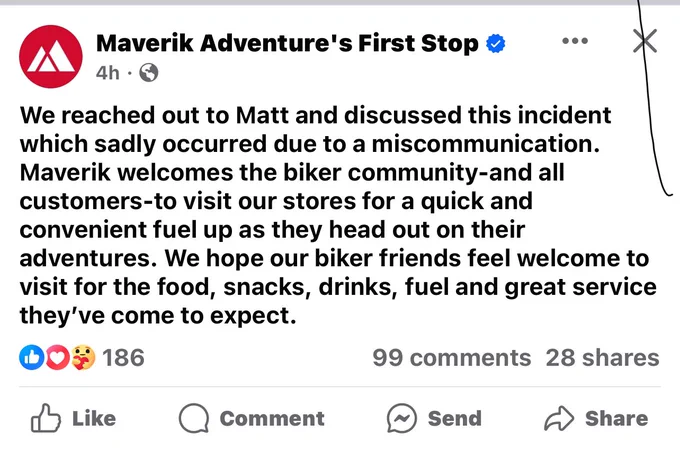Open the 4h post timestamp
The width and height of the screenshot is (680, 450).
(x=108, y=73)
